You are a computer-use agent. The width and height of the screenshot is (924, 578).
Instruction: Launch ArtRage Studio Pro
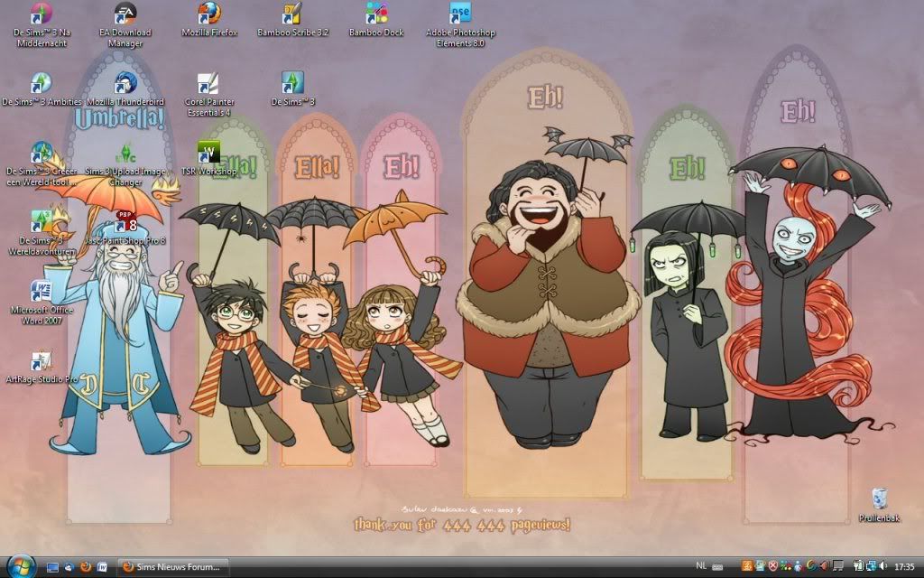42,368
